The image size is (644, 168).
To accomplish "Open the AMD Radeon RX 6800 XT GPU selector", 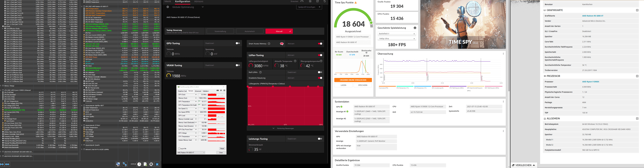I will pyautogui.click(x=191, y=152).
